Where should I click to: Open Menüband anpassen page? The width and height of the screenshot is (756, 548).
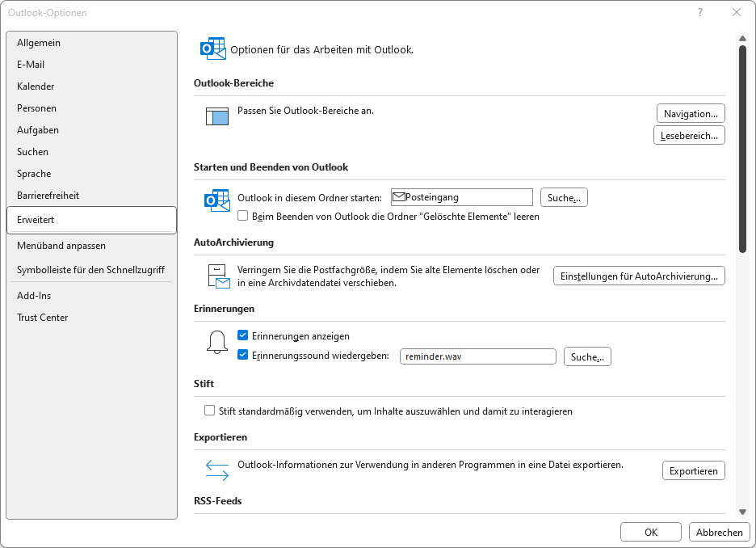click(x=91, y=246)
